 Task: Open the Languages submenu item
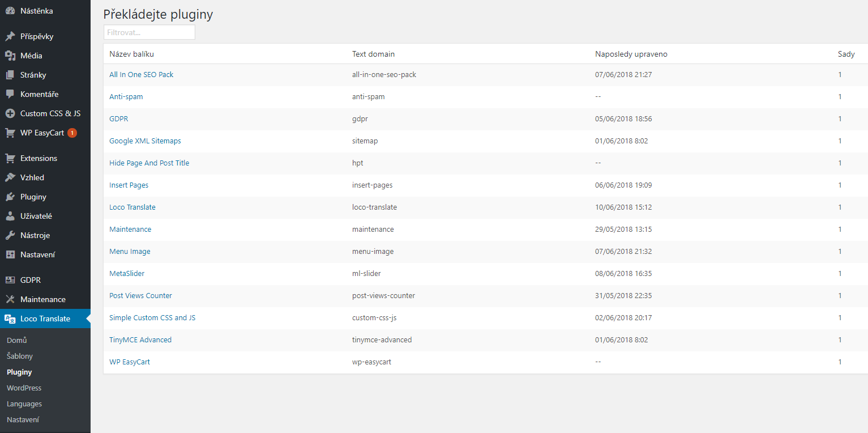coord(24,404)
